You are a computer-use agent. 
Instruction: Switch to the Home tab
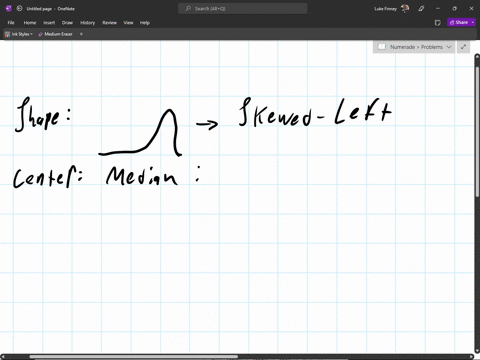[30, 23]
